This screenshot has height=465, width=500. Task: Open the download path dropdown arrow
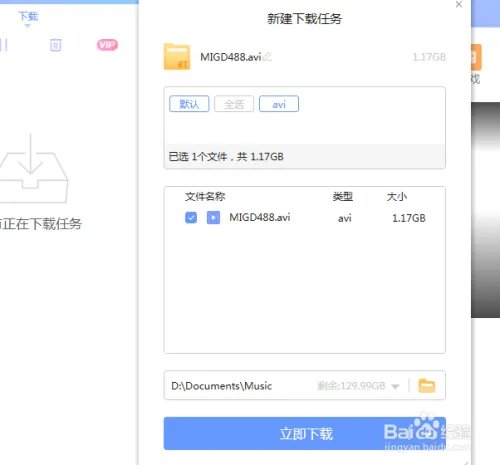pyautogui.click(x=395, y=386)
